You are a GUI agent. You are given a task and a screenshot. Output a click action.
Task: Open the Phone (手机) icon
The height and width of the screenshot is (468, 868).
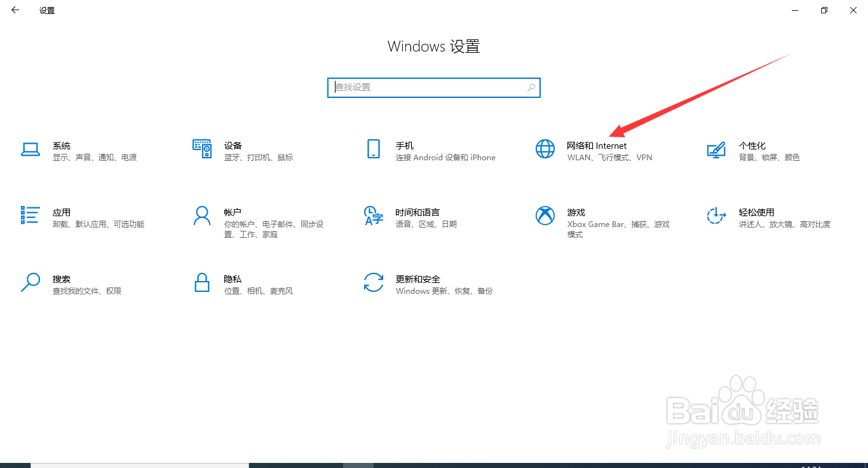pos(374,149)
